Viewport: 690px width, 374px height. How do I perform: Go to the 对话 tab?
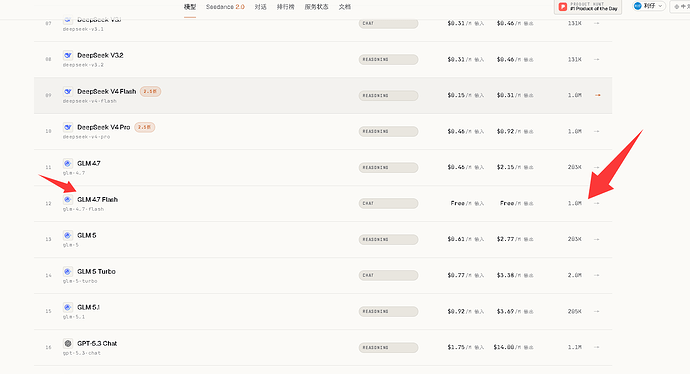coord(261,7)
